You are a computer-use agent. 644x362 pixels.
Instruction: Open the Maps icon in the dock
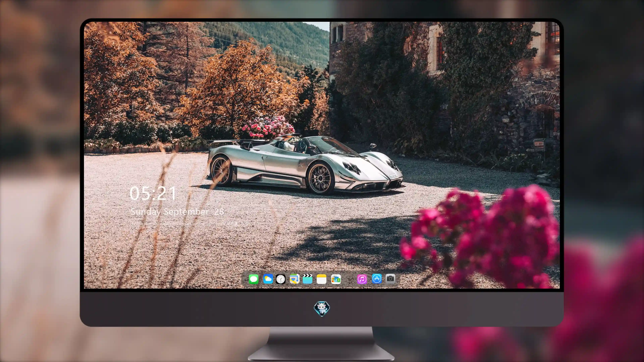point(294,279)
